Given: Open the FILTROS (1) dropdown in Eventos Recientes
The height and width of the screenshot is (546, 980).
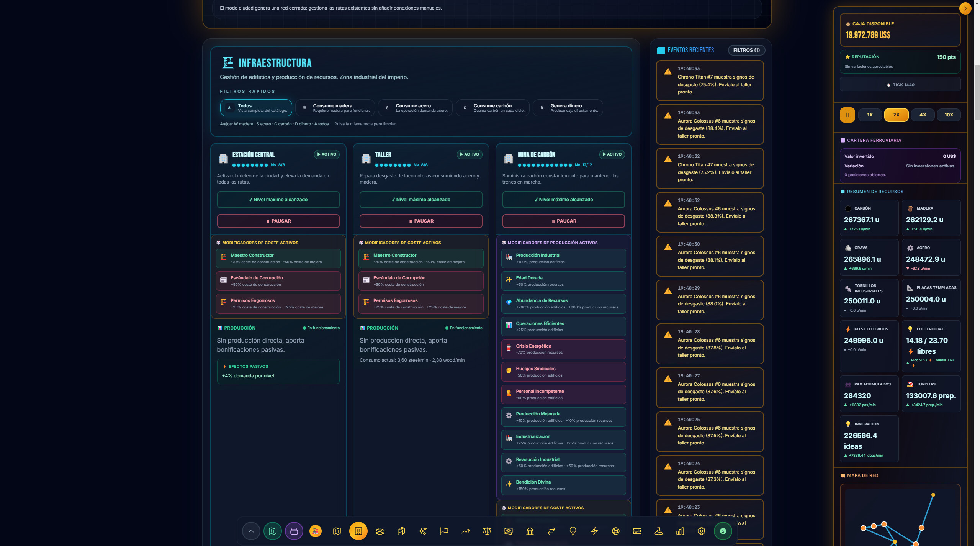Looking at the screenshot, I should [746, 50].
